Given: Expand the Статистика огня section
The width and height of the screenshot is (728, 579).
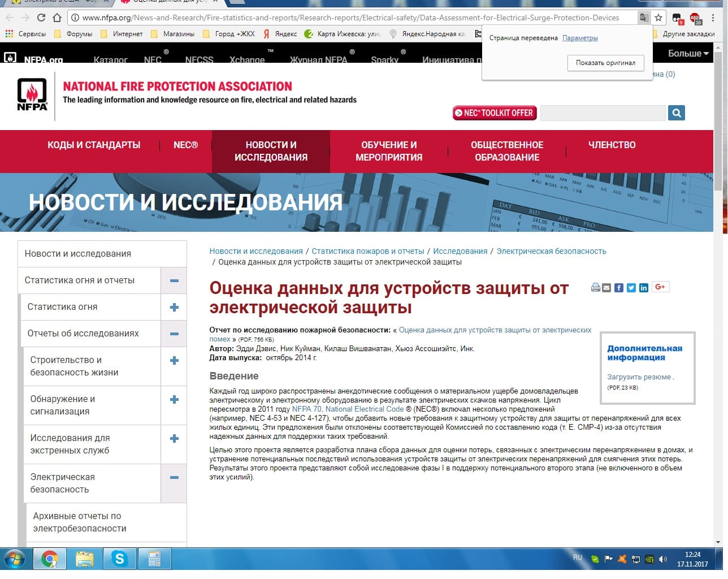Looking at the screenshot, I should coord(174,307).
